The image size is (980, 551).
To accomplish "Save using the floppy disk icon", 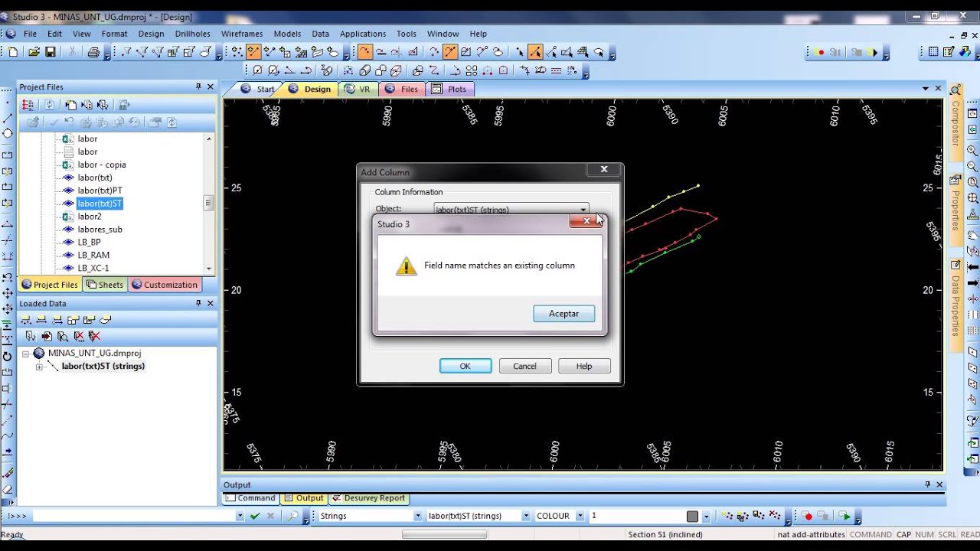I will (x=51, y=52).
